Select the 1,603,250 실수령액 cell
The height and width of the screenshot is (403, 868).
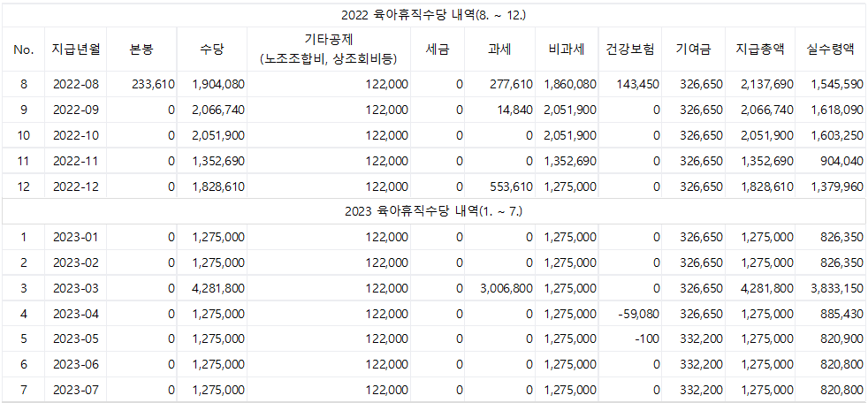click(x=830, y=135)
